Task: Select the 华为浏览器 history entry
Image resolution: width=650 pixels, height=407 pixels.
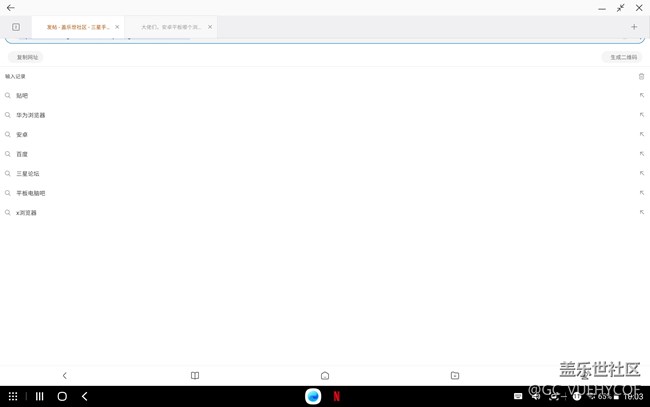Action: pos(31,115)
